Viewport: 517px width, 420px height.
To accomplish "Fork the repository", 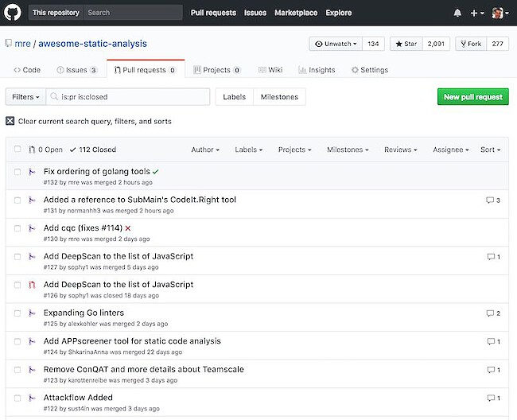I will [x=471, y=44].
